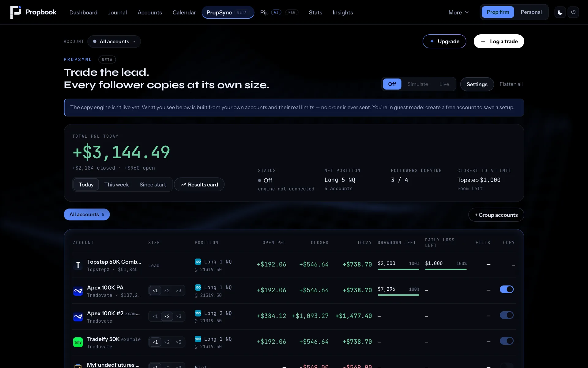Set engine mode to Off
588x368 pixels.
coord(392,84)
